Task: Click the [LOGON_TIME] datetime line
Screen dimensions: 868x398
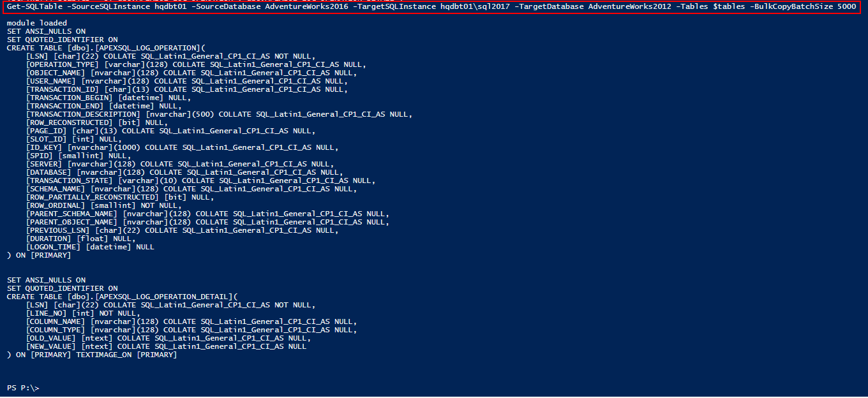Action: (90, 247)
